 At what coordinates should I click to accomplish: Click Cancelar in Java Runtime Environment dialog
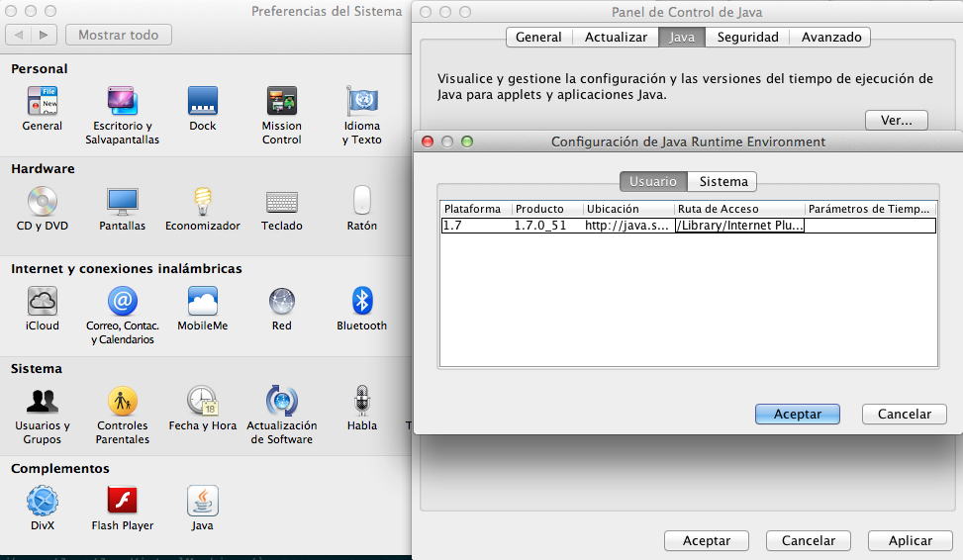point(904,414)
